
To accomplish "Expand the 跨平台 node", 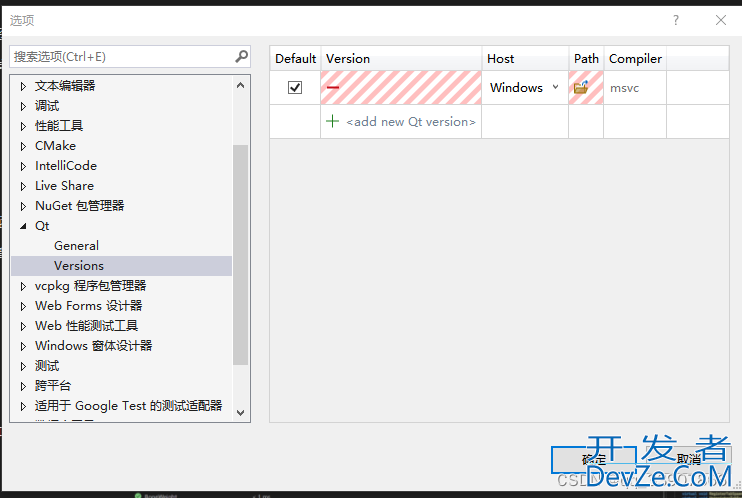I will (x=23, y=386).
